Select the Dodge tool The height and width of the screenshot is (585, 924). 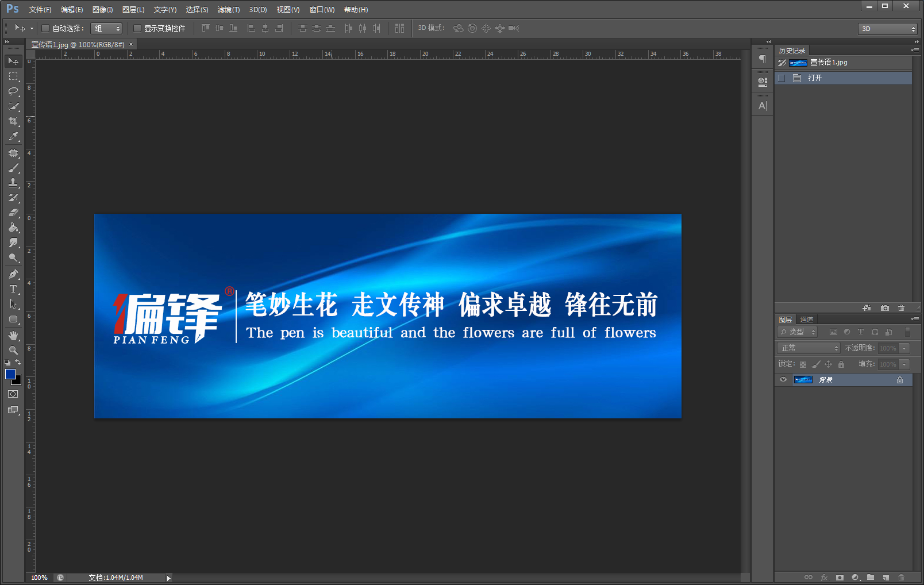tap(13, 257)
